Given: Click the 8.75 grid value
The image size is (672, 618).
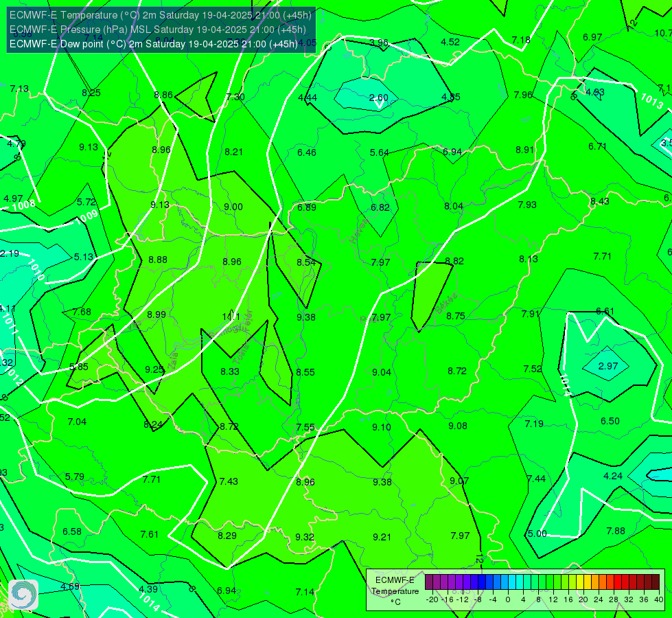Looking at the screenshot, I should pos(456,316).
